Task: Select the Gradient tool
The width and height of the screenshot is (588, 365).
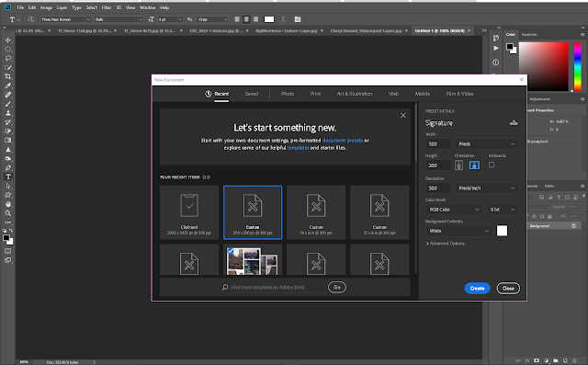Action: [x=8, y=141]
